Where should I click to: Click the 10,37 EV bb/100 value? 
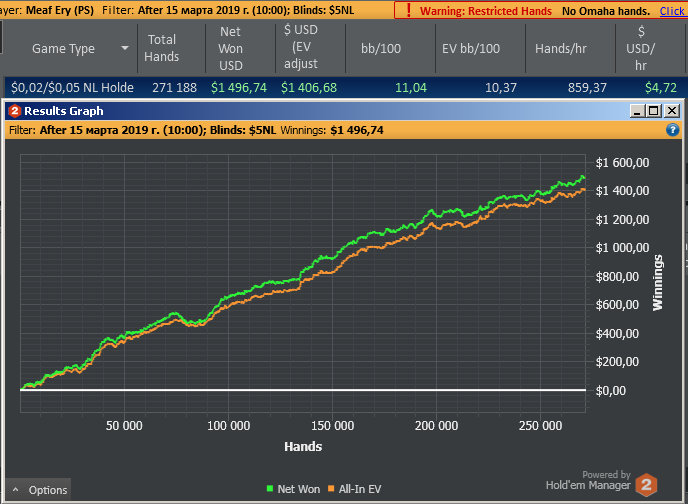click(x=501, y=88)
